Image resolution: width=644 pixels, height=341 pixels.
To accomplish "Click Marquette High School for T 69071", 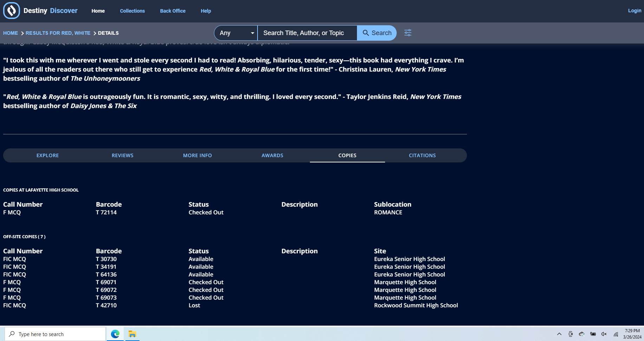I will (x=405, y=282).
